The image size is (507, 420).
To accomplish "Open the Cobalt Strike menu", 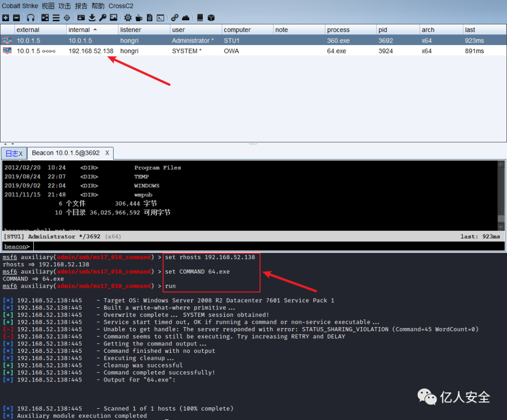I will 20,6.
